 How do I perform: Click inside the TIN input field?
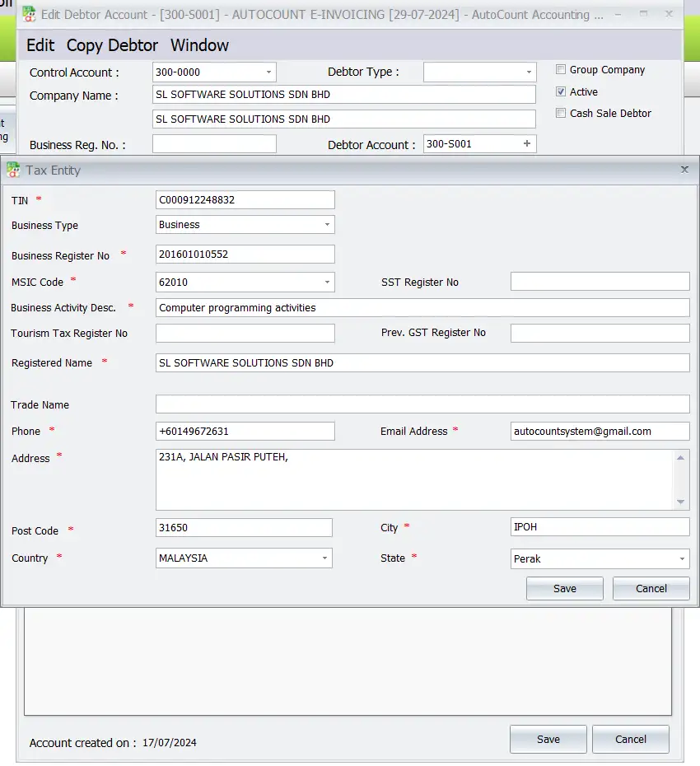click(x=245, y=199)
